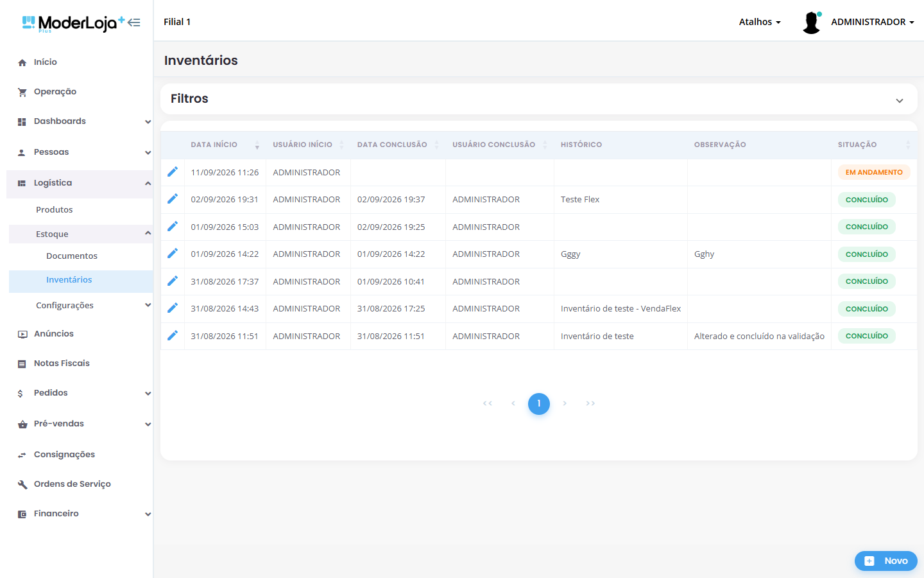
Task: Expand the Financeiro menu
Action: pos(148,514)
